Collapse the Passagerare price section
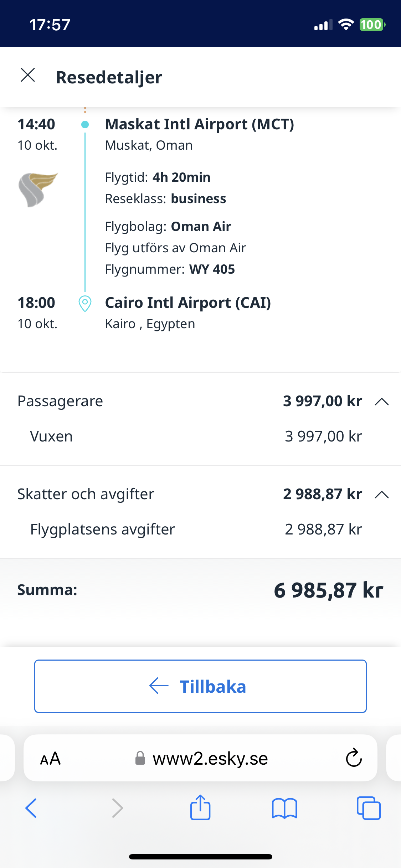This screenshot has height=868, width=401. [x=381, y=402]
